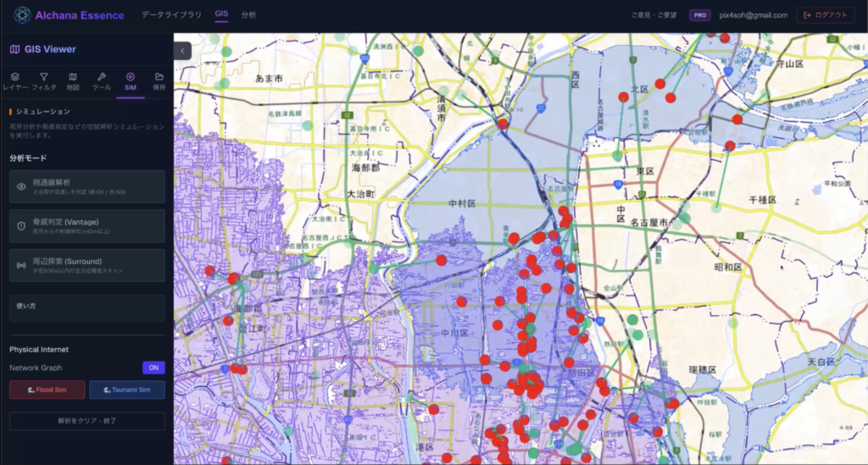
Task: Start the Flood Sim button
Action: pos(47,390)
